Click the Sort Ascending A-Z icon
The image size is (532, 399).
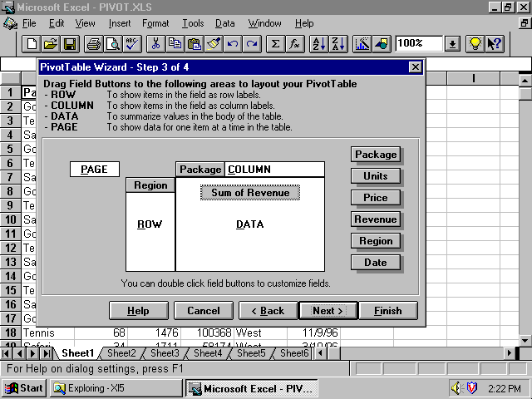pos(318,44)
